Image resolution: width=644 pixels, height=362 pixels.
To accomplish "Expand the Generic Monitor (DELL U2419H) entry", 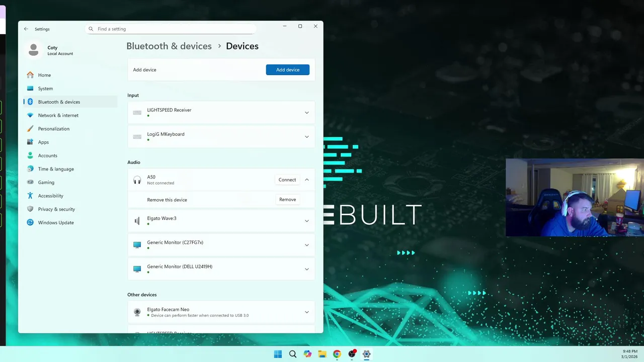I will point(307,269).
